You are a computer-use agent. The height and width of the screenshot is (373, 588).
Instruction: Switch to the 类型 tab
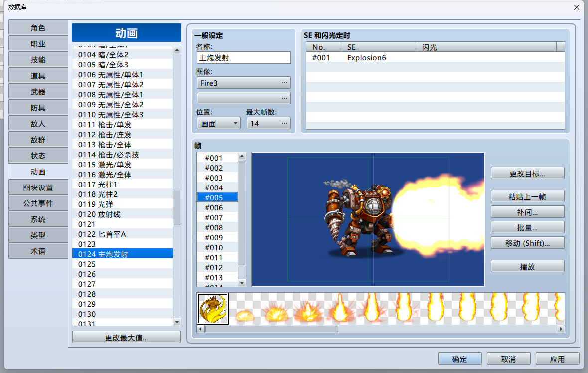[38, 235]
